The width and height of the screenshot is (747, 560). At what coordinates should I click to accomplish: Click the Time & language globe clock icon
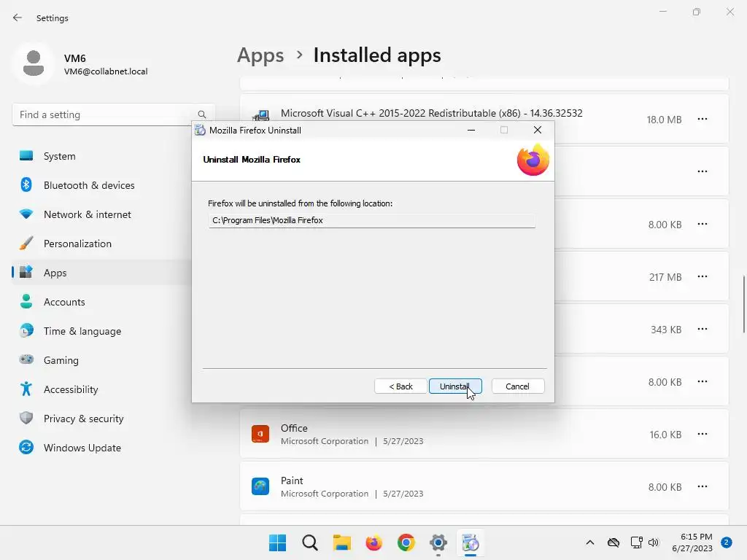pyautogui.click(x=26, y=330)
